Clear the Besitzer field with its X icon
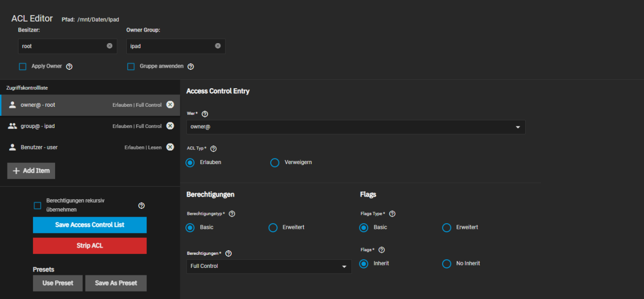Screen dimensions: 644x299 point(109,46)
